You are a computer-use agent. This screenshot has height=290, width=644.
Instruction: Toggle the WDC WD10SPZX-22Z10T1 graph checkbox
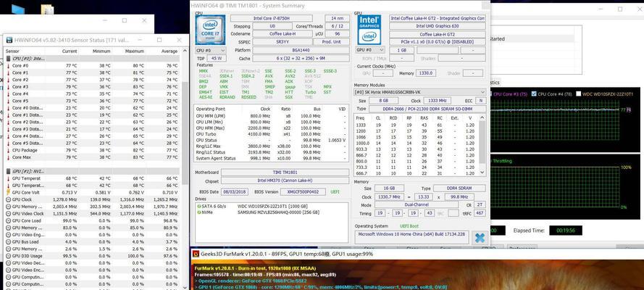click(578, 94)
